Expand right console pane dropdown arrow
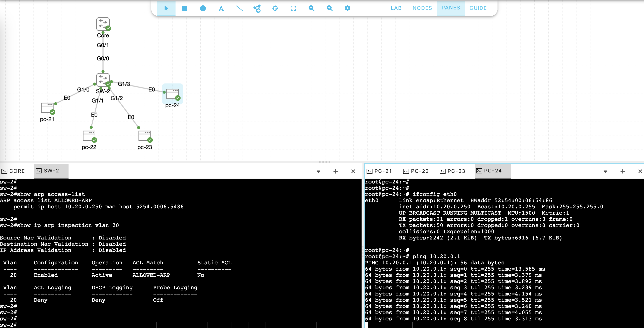Image resolution: width=644 pixels, height=328 pixels. [x=605, y=171]
